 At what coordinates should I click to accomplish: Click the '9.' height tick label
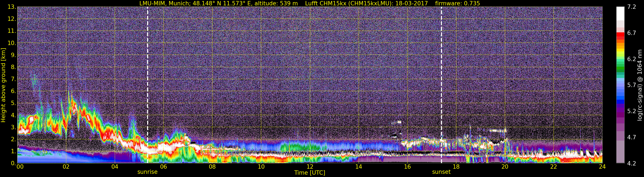pos(13,55)
